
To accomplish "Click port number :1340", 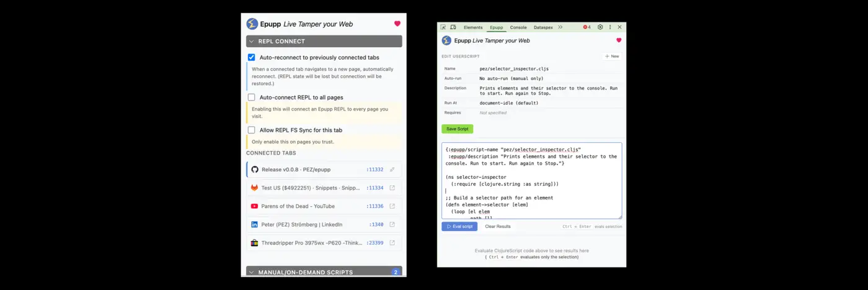I will [376, 224].
